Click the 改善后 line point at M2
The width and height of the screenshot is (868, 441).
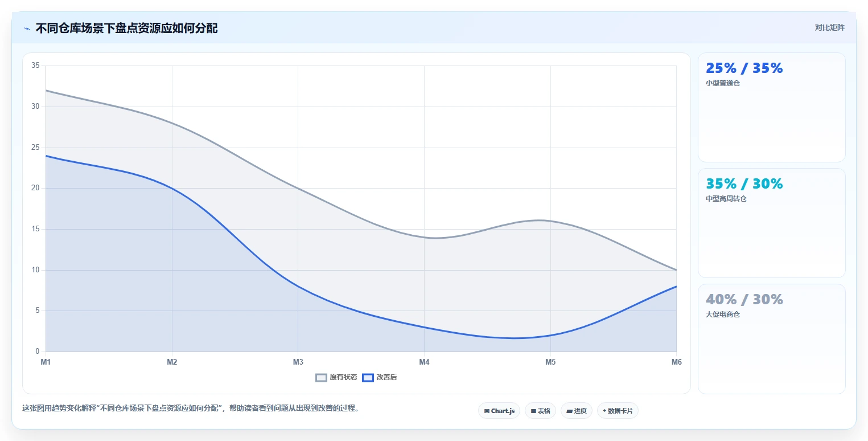point(172,188)
